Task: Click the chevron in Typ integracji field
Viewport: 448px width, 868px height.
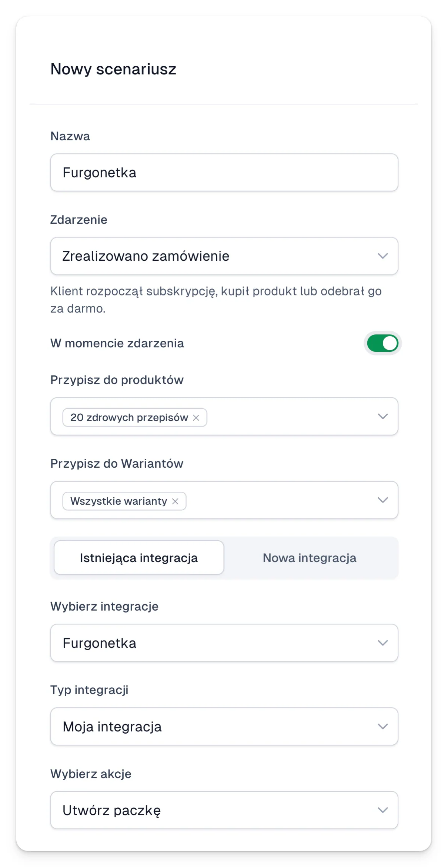Action: (x=382, y=727)
